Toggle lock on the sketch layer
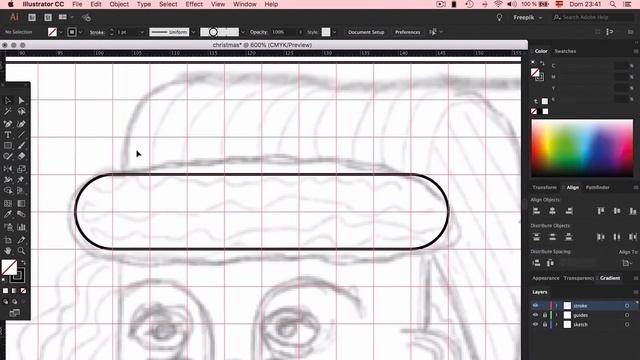 click(x=544, y=324)
